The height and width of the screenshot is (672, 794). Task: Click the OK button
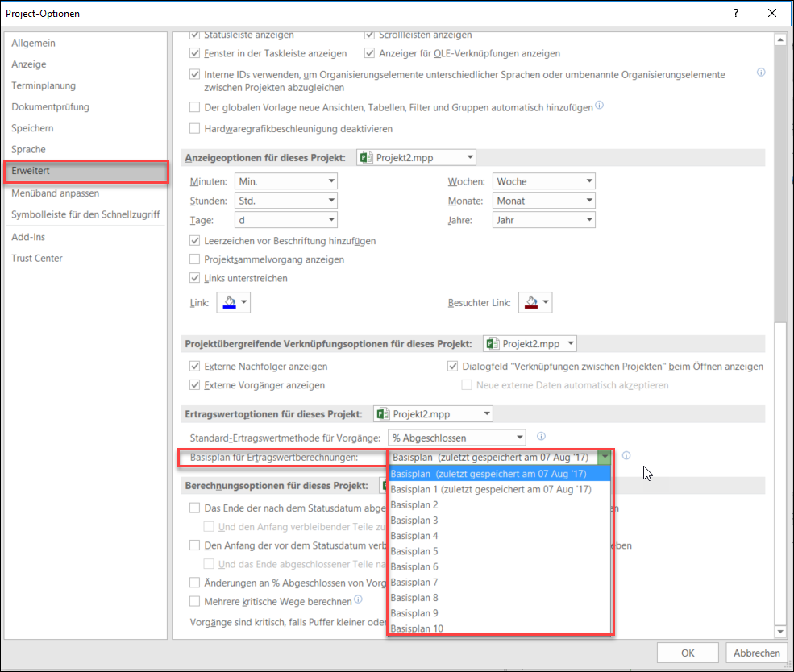[x=688, y=653]
